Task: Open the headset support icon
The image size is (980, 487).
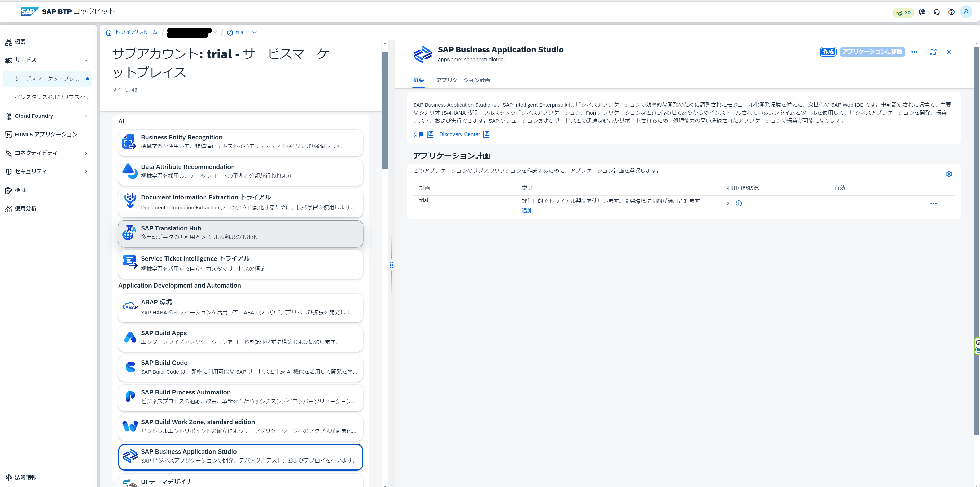Action: coord(937,12)
